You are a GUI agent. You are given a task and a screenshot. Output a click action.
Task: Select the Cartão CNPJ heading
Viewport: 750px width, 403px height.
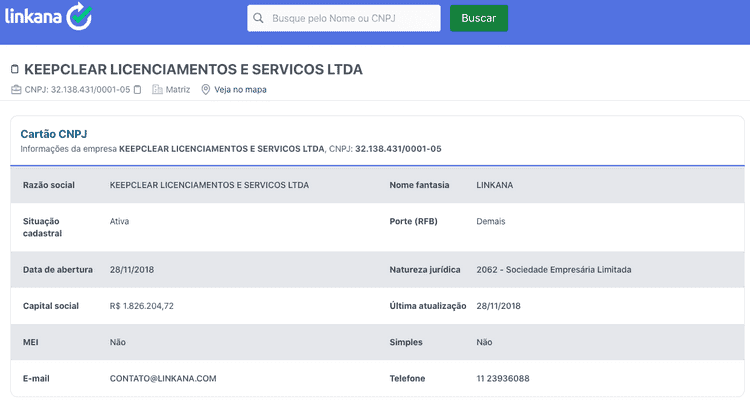pyautogui.click(x=54, y=134)
